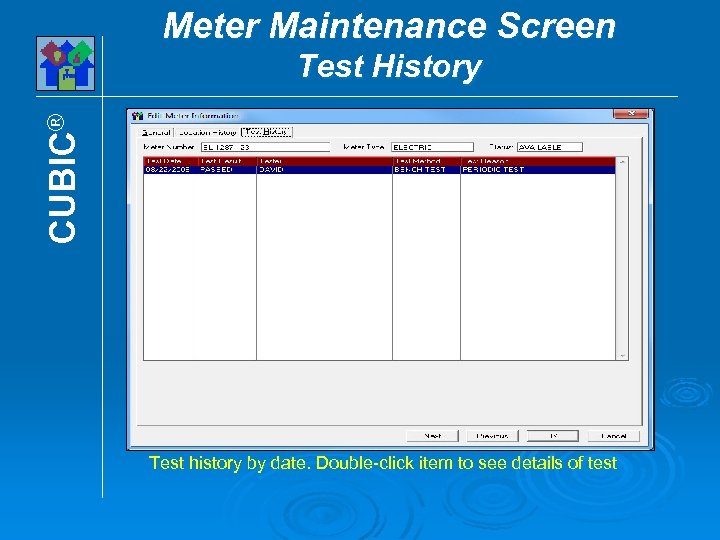Click the Meter Type field showing ELECTRIC
Image resolution: width=720 pixels, height=540 pixels.
click(x=432, y=147)
